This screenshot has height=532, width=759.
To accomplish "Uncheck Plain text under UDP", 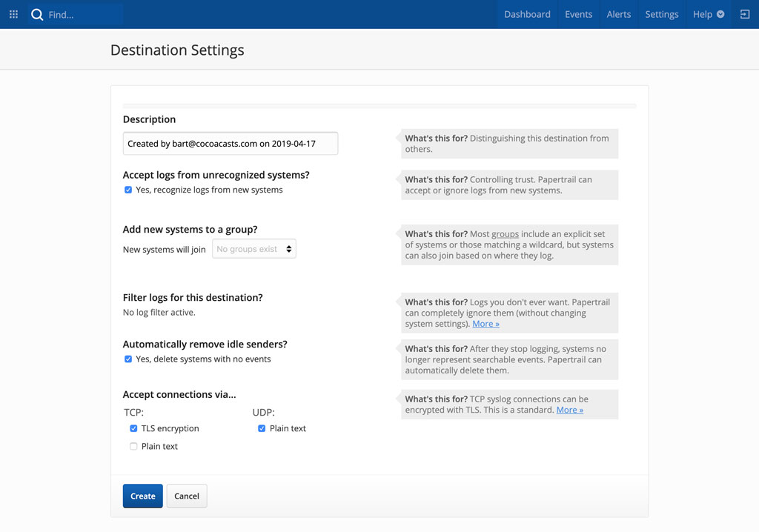I will 262,428.
